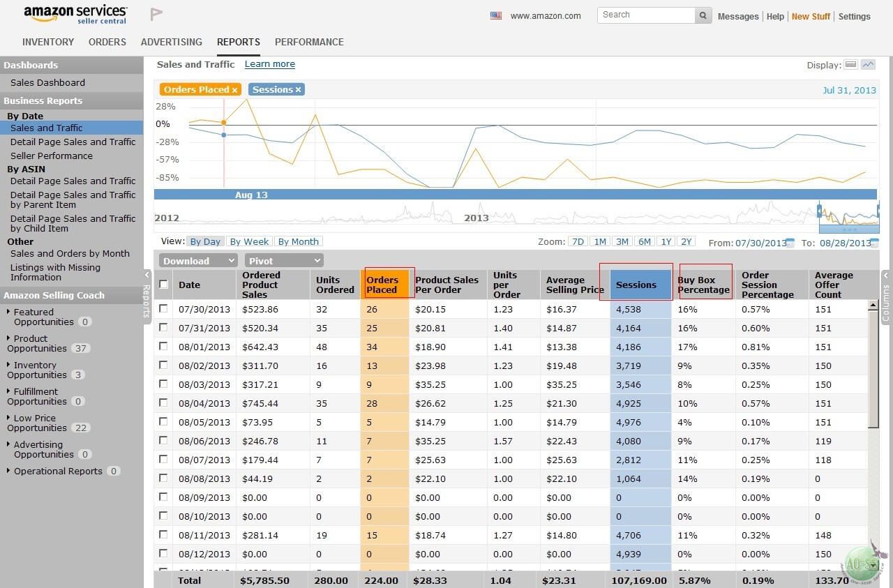The height and width of the screenshot is (588, 893).
Task: Open the Download dropdown
Action: pos(198,261)
